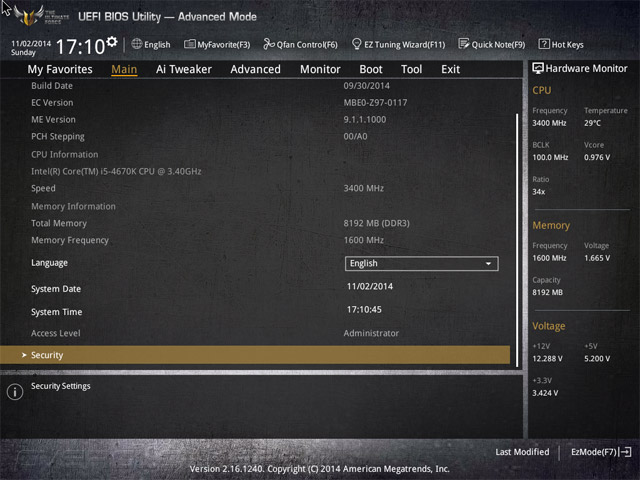This screenshot has height=480, width=640.
Task: Click the Ratio value 34x
Action: tap(538, 192)
